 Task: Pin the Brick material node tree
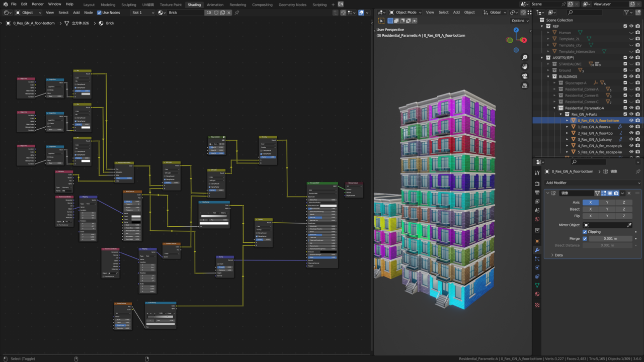(237, 13)
